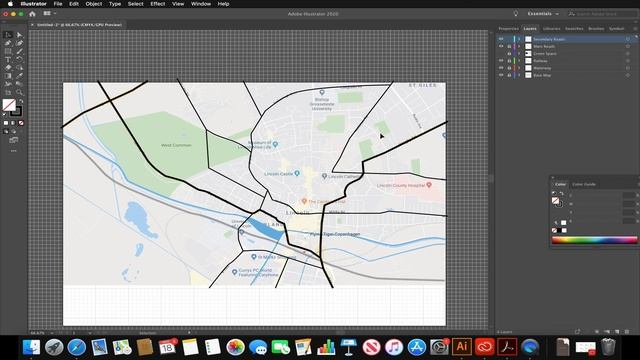
Task: Open the Layers panel options menu
Action: 635,29
